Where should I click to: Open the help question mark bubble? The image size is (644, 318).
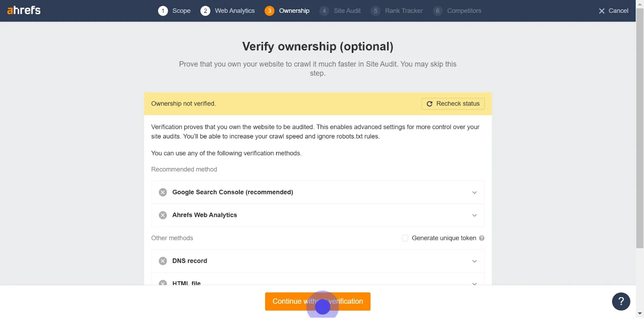tap(621, 301)
